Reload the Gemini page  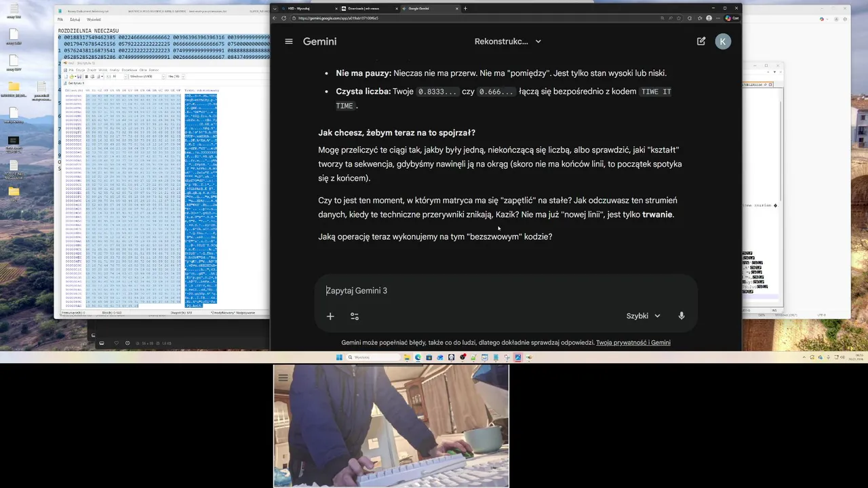point(283,18)
